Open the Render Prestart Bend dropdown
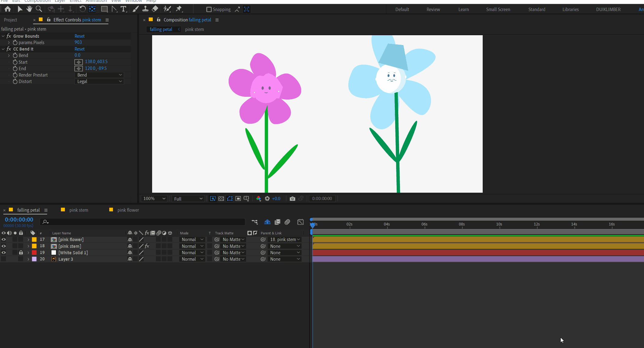The image size is (644, 348). tap(99, 75)
